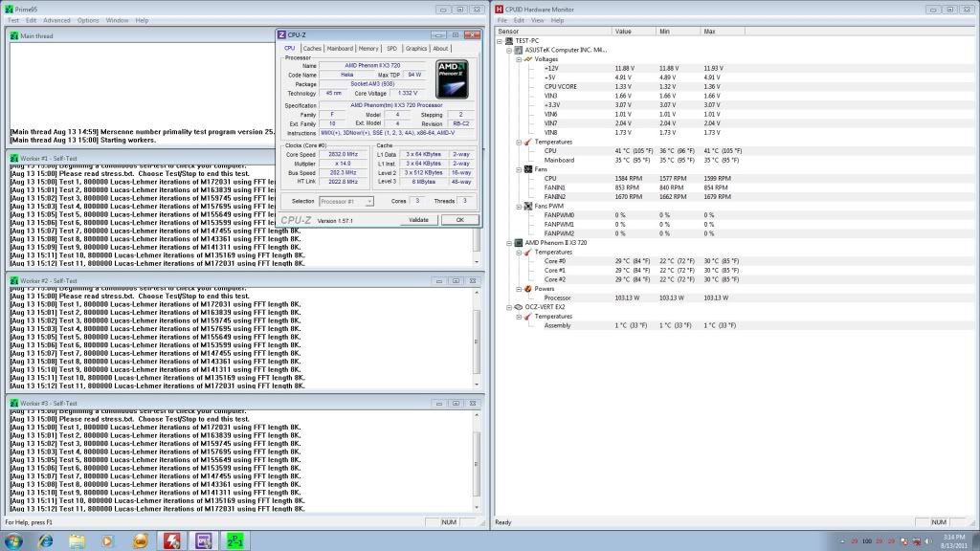Screen dimensions: 980x551
Task: Click the Max column header in HWMonitor
Action: coord(723,32)
